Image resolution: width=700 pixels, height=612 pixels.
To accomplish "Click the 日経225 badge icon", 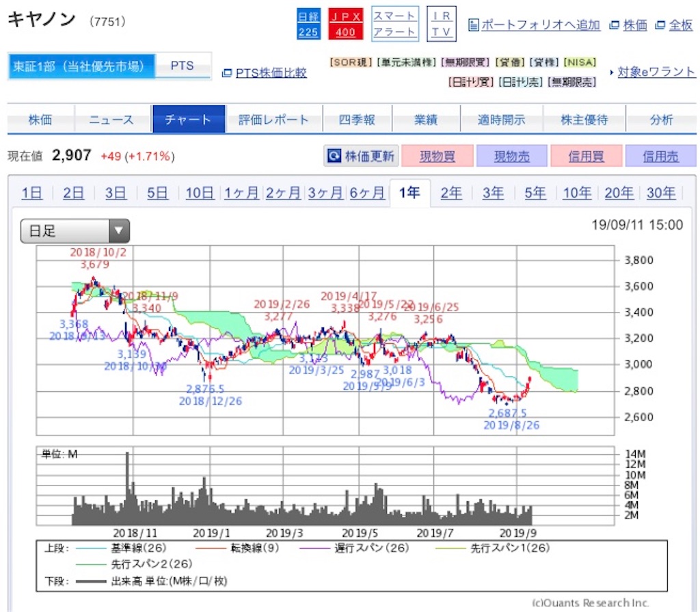I will pos(308,24).
